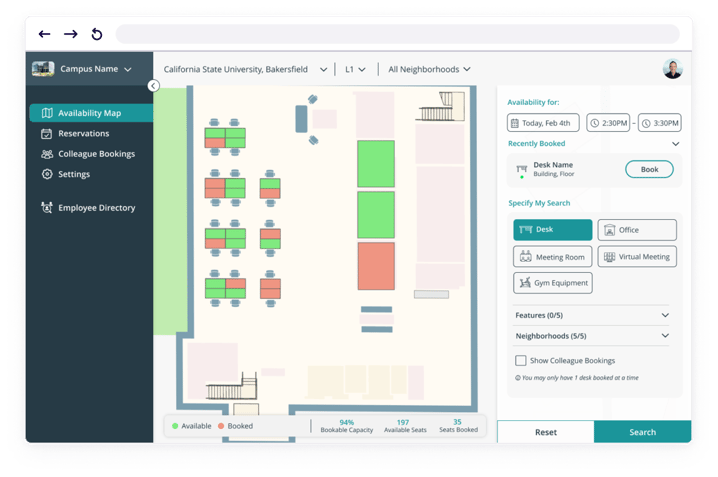This screenshot has width=718, height=477.
Task: Open the Campus Name dropdown
Action: coord(84,70)
